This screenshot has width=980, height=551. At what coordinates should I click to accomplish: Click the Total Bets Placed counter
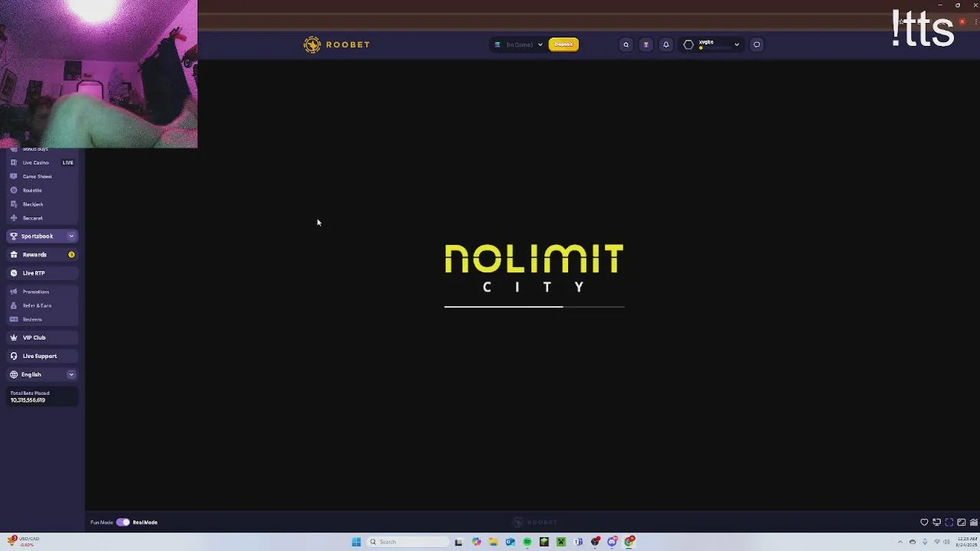click(x=42, y=396)
